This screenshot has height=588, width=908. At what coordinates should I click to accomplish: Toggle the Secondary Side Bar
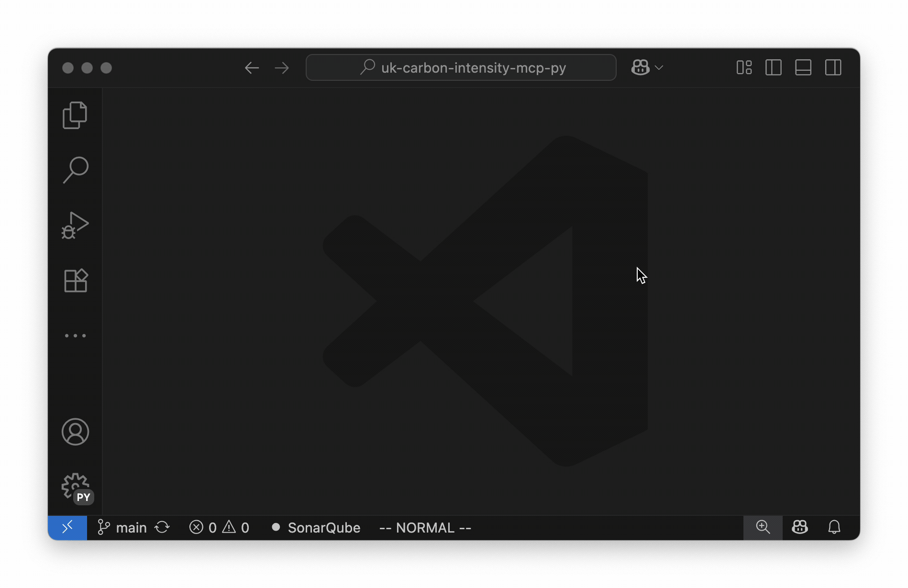pyautogui.click(x=832, y=67)
